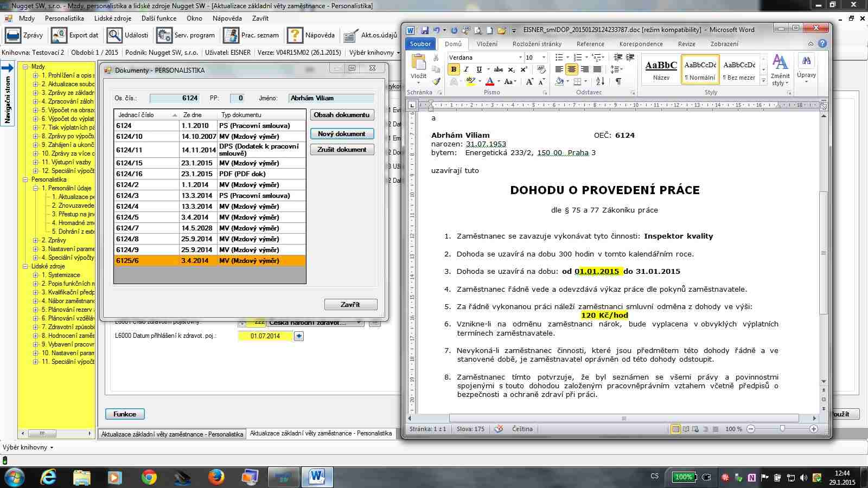Save the Word document with the floppy icon

425,30
